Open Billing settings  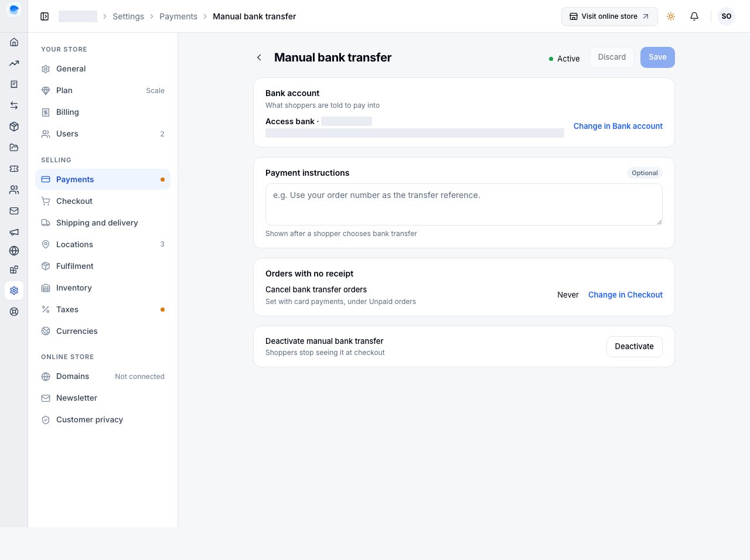103,112
